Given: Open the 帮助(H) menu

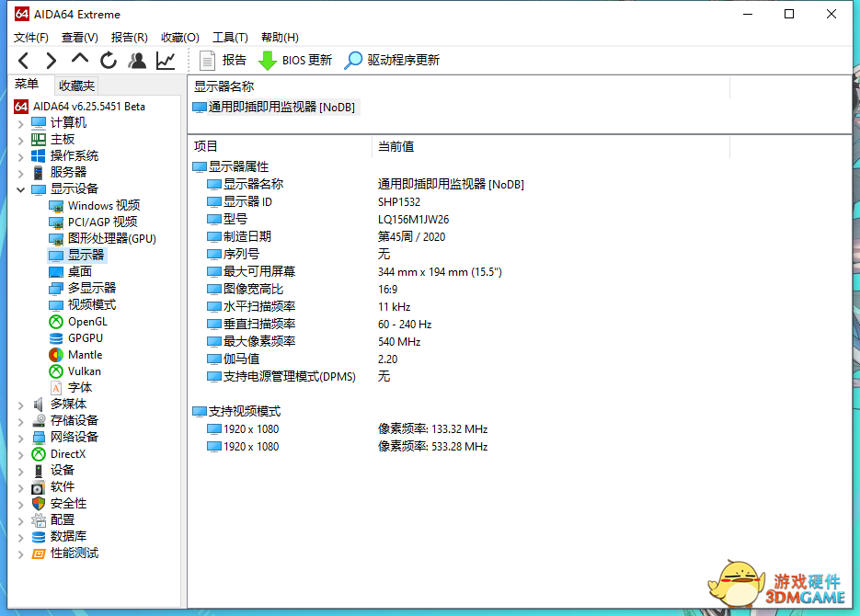Looking at the screenshot, I should tap(280, 38).
